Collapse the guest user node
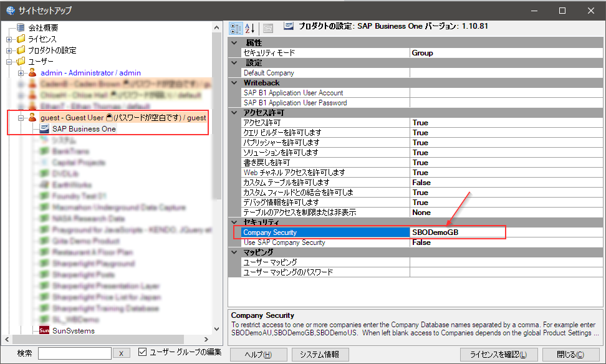The width and height of the screenshot is (606, 364). click(21, 118)
